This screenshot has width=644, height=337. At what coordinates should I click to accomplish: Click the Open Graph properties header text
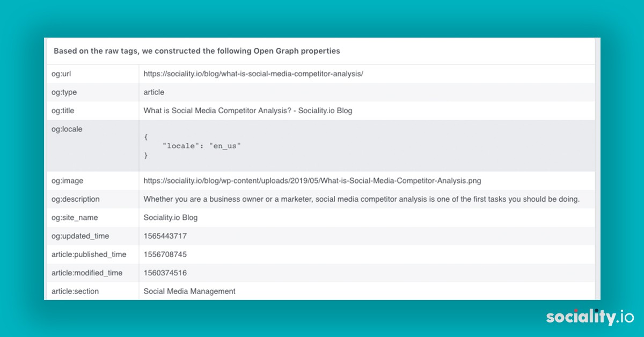pos(196,50)
